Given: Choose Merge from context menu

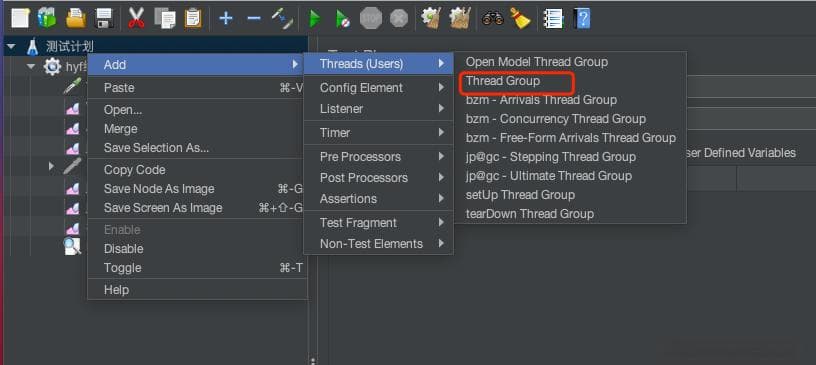Looking at the screenshot, I should pos(197,129).
